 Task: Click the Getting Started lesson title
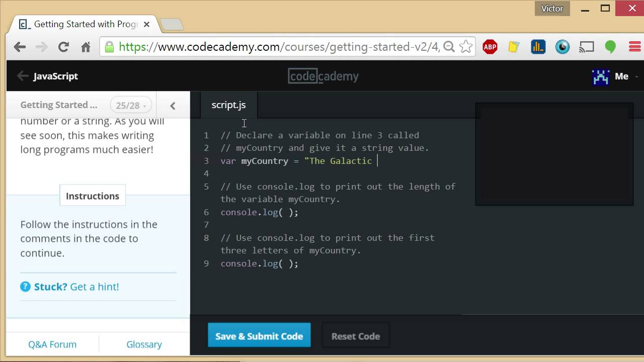[59, 105]
